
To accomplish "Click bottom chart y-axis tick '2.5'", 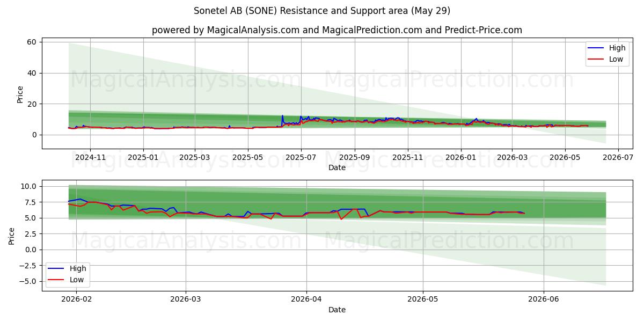I will click(x=31, y=234).
